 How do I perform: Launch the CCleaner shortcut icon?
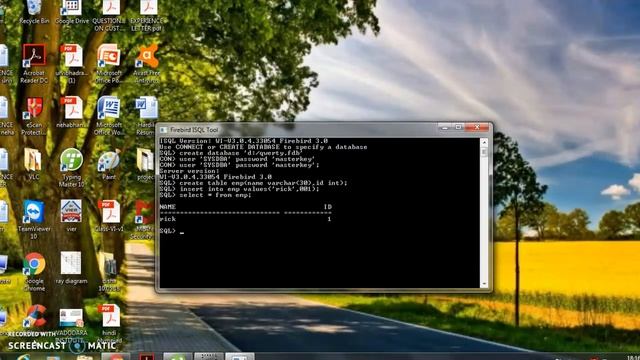34,316
